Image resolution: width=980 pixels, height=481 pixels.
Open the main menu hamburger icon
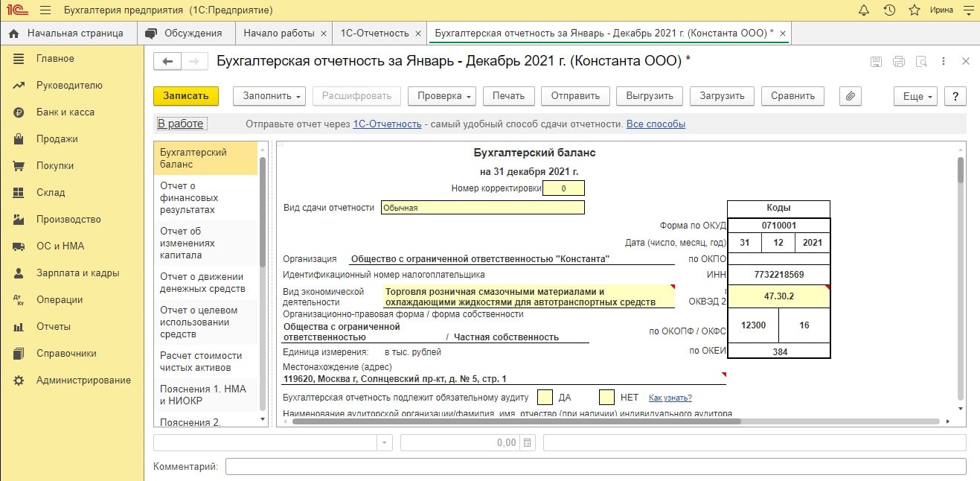click(45, 10)
